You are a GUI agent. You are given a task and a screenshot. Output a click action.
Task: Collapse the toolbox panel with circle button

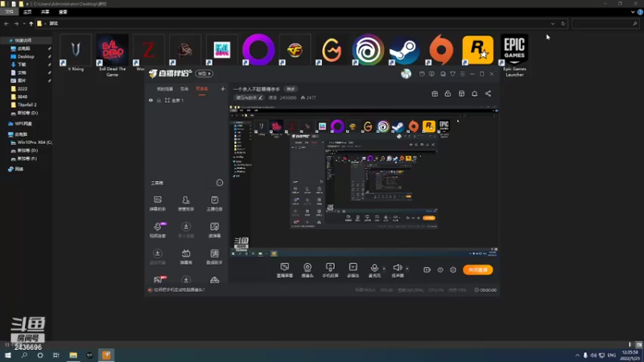click(x=220, y=183)
